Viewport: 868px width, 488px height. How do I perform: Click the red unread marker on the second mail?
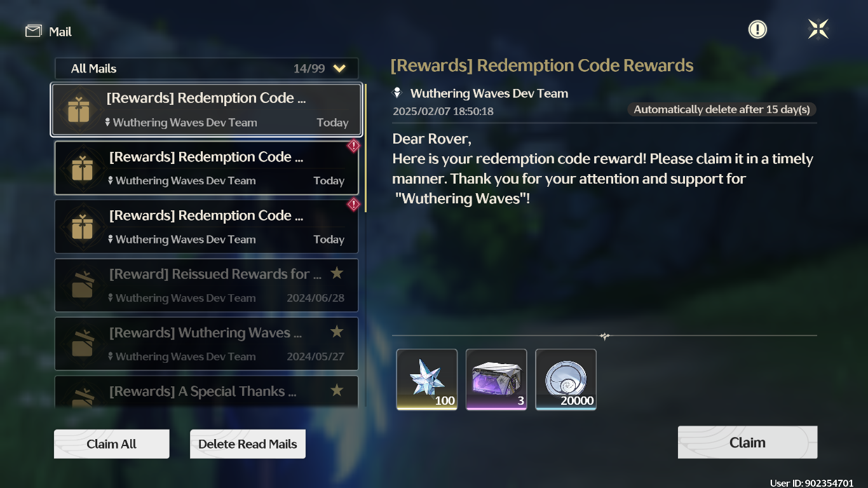tap(353, 146)
